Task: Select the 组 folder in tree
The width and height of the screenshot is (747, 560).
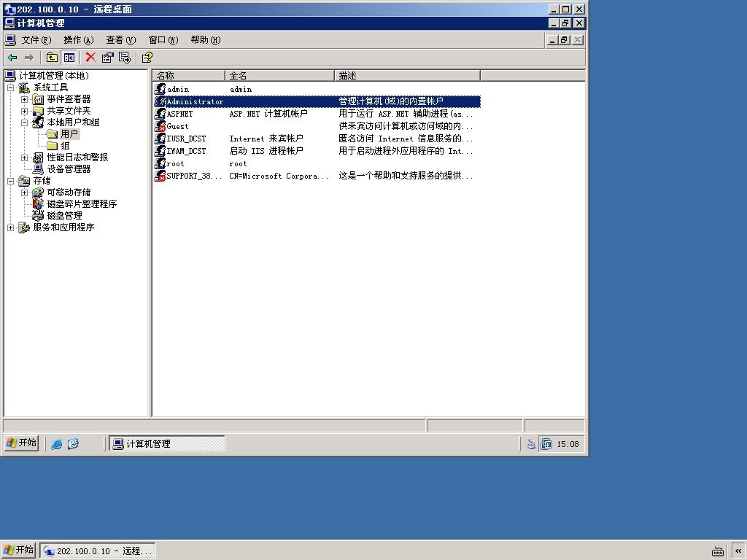Action: (x=65, y=146)
